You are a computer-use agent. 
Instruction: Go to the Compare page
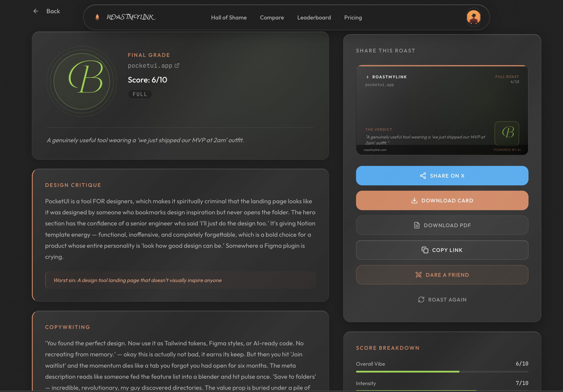pos(272,17)
